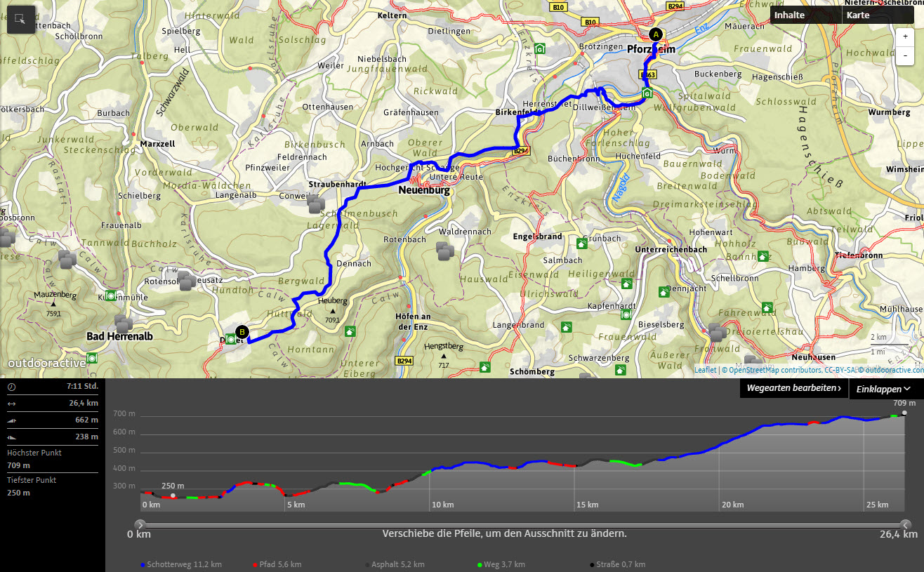The image size is (924, 572).
Task: Open the green hut icon near Brötzingen
Action: (x=539, y=48)
